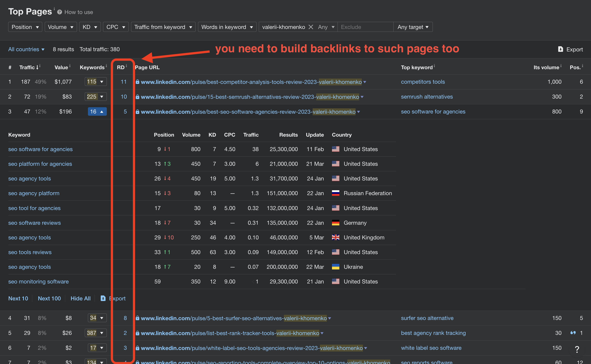The image size is (591, 364).
Task: Open the Words in keyword dropdown
Action: point(227,27)
